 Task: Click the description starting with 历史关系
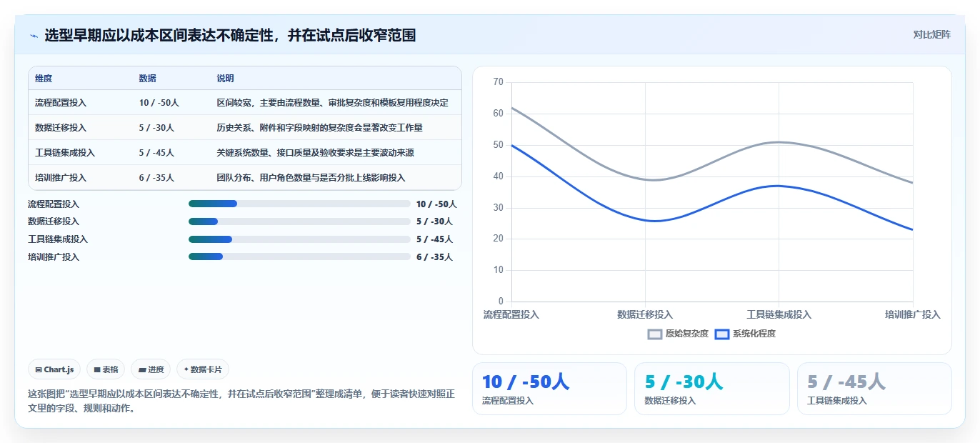[x=320, y=128]
